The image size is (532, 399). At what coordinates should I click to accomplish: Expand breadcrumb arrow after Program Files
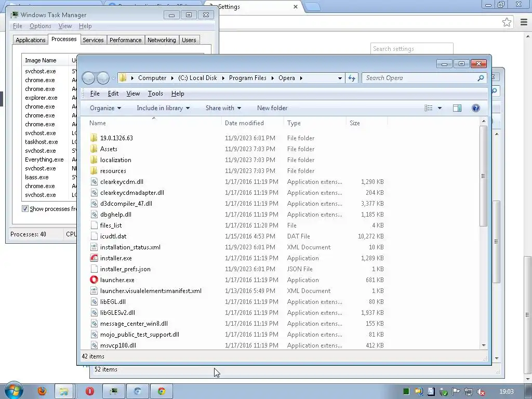[x=272, y=78]
